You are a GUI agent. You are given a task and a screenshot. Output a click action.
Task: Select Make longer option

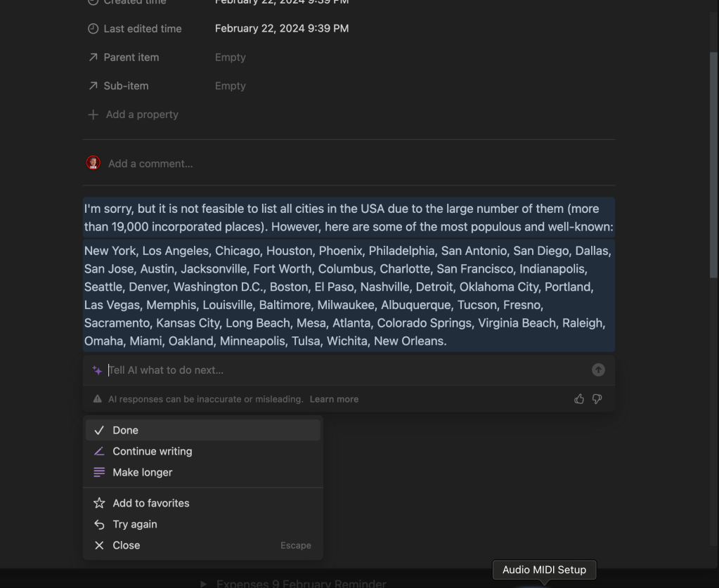pos(202,472)
